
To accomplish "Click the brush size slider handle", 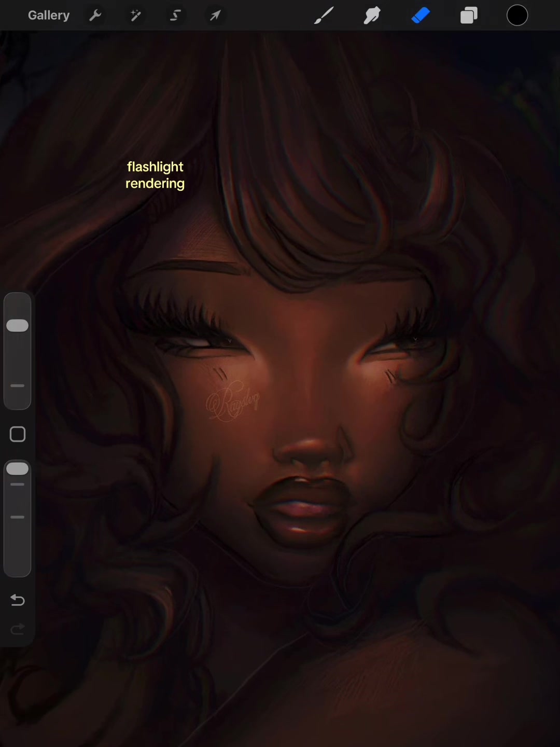I will pyautogui.click(x=18, y=325).
